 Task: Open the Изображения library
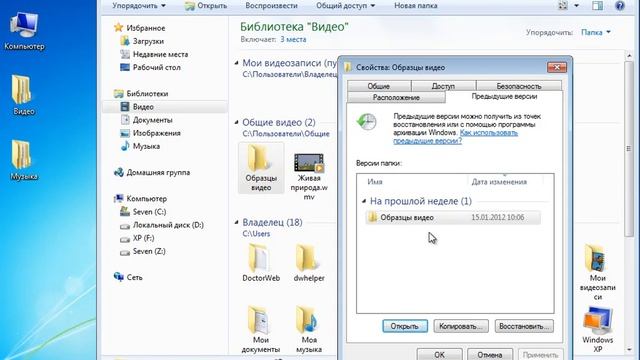coord(156,133)
